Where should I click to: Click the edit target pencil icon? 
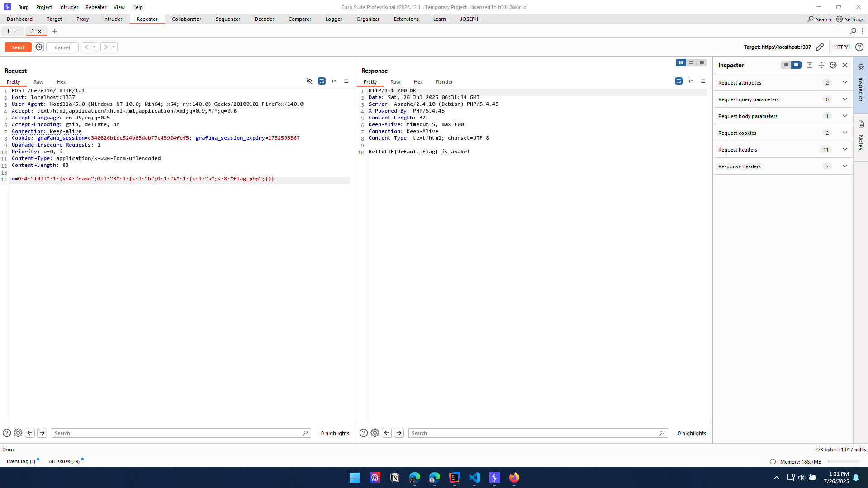820,47
